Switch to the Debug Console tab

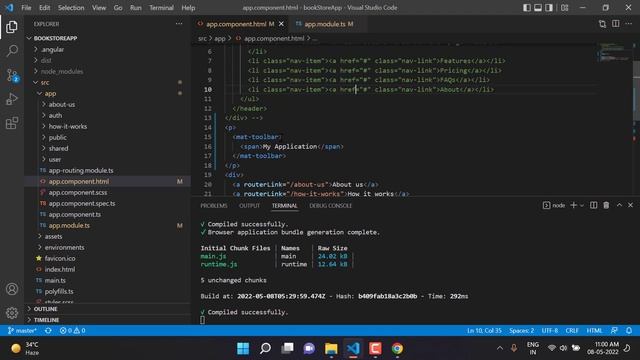331,206
